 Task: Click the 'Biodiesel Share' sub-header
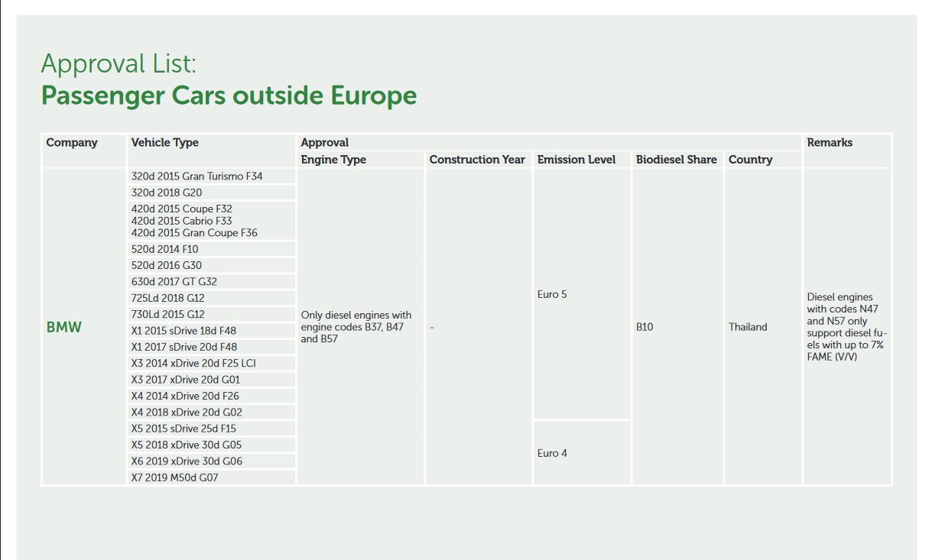677,160
